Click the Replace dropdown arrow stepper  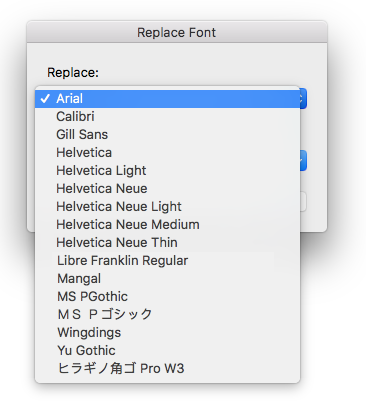303,99
